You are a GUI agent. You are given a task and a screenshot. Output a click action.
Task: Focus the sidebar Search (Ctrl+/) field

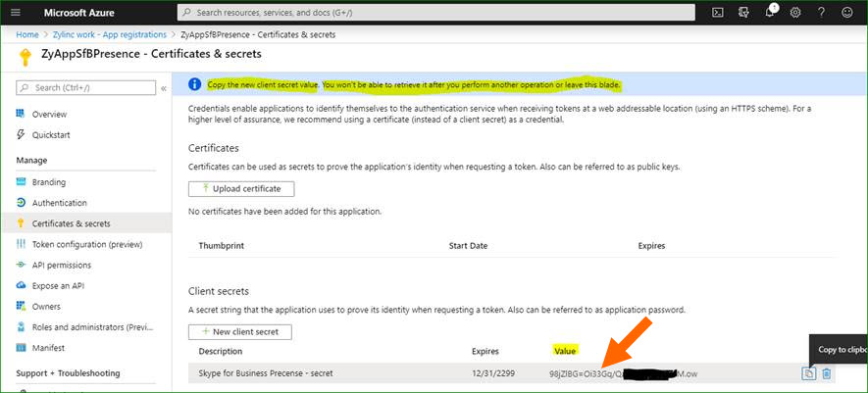tap(85, 87)
